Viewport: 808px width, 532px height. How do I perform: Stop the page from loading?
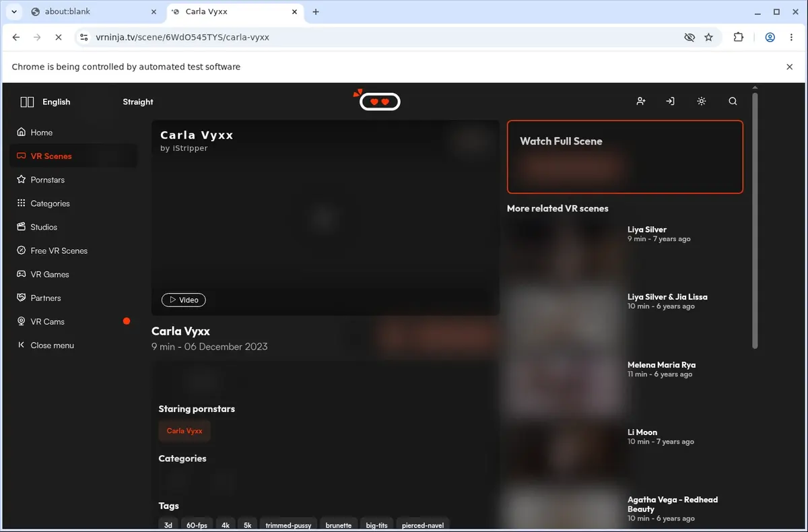(x=58, y=38)
